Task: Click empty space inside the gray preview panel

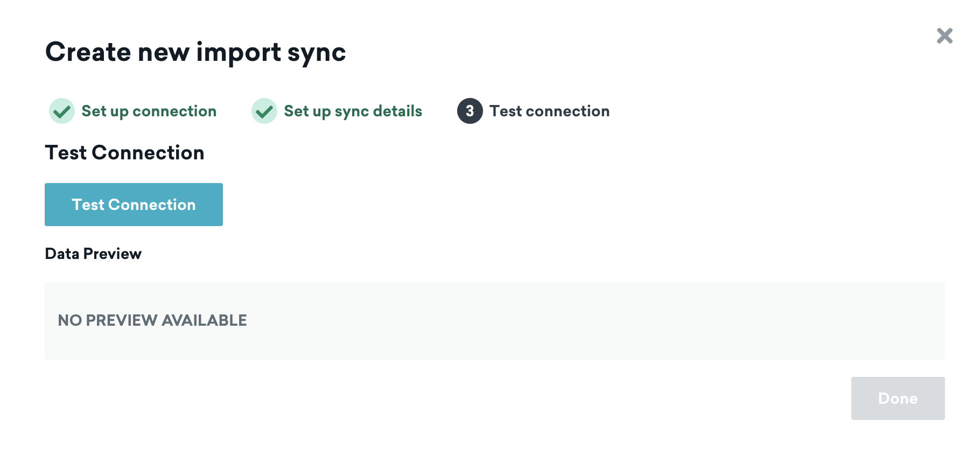Action: point(592,321)
